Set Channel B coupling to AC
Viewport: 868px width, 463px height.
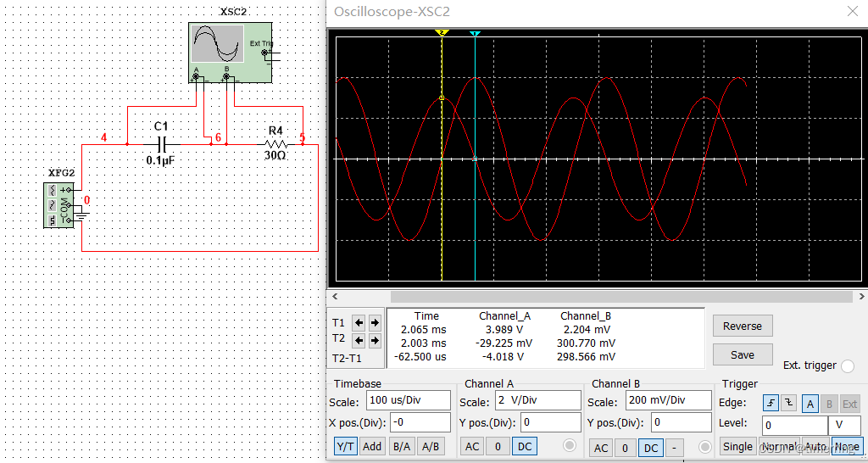click(601, 448)
